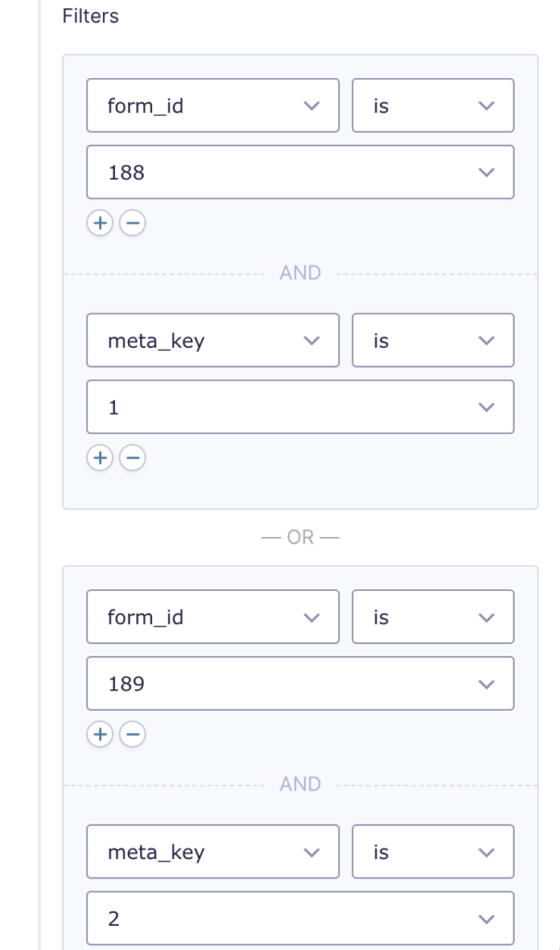Expand the 188 value dropdown
The width and height of the screenshot is (560, 950).
click(x=300, y=172)
